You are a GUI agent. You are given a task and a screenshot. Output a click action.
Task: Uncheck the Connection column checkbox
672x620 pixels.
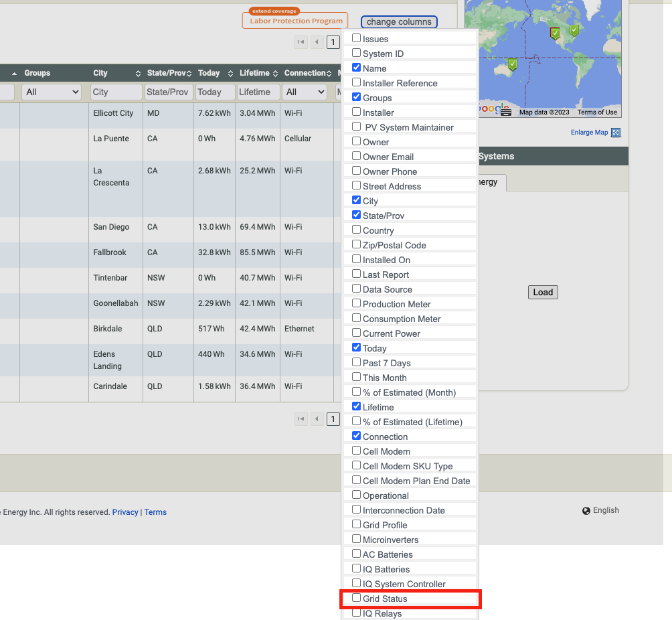click(356, 435)
